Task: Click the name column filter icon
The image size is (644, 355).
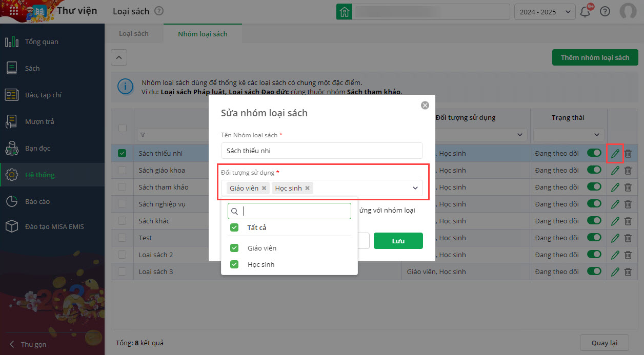Action: [x=143, y=135]
